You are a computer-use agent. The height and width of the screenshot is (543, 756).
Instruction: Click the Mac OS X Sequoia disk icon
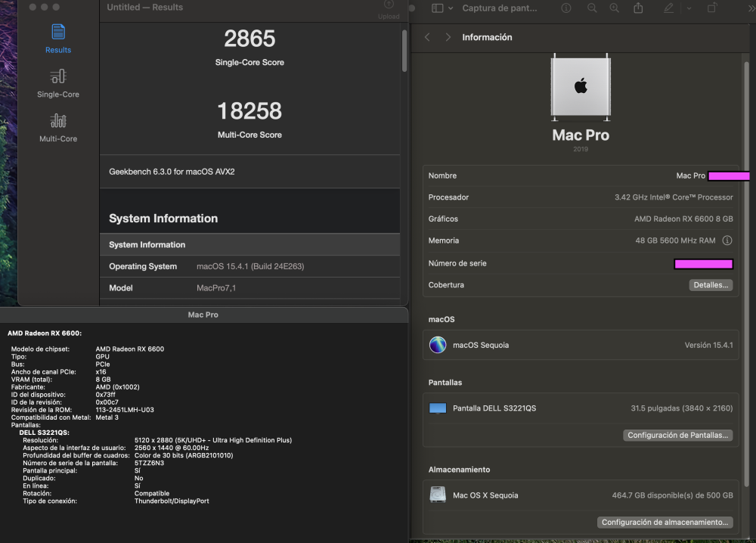[438, 495]
